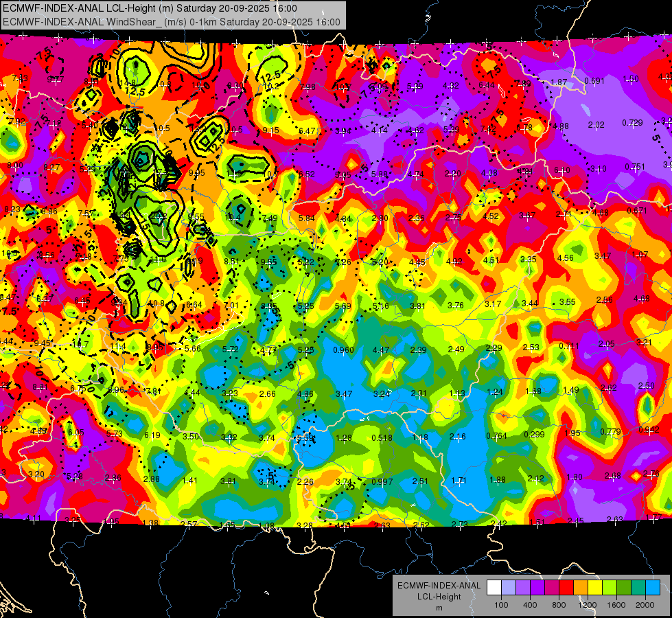
Task: Click the legend label 1600
Action: (x=616, y=605)
